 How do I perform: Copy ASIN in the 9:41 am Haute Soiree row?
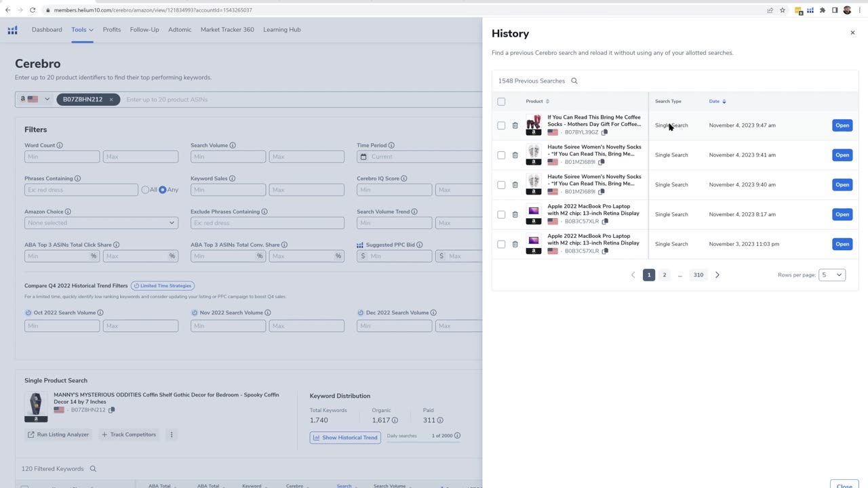tap(601, 162)
